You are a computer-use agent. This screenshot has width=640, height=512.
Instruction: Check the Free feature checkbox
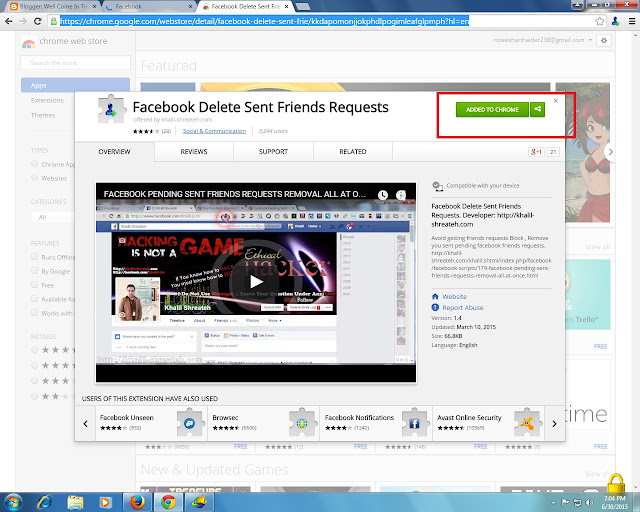[x=35, y=285]
